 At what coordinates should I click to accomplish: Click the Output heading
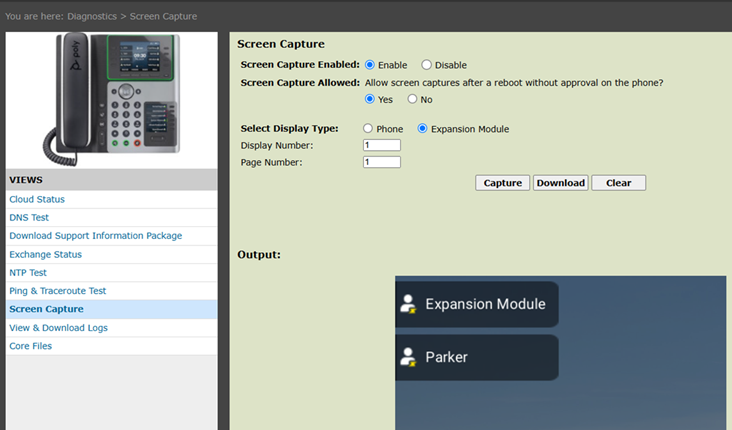click(259, 254)
